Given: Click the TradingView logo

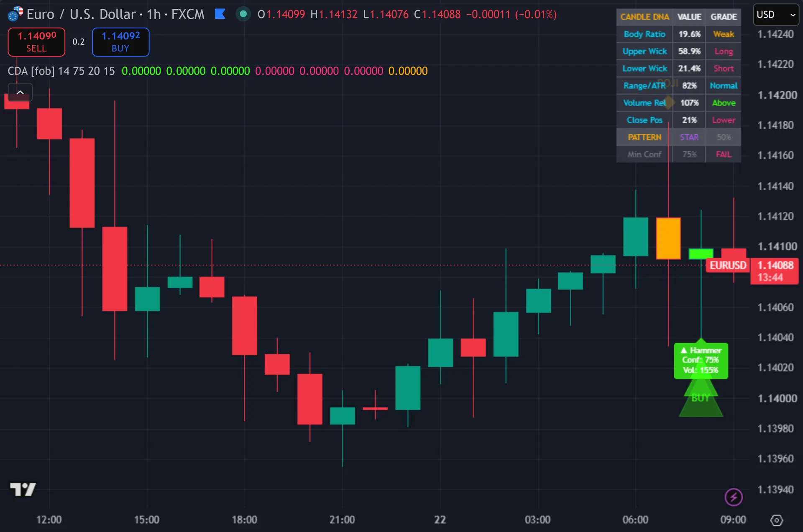Looking at the screenshot, I should 23,489.
